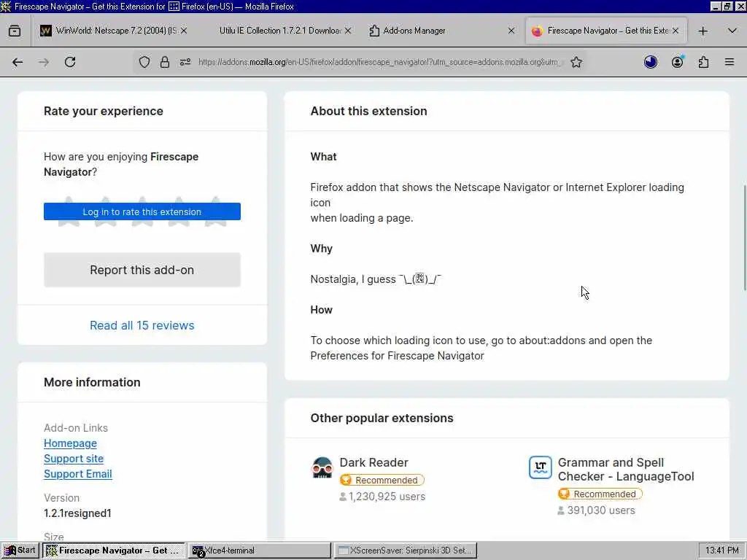Click the Support Email link
The width and height of the screenshot is (747, 560).
click(77, 474)
